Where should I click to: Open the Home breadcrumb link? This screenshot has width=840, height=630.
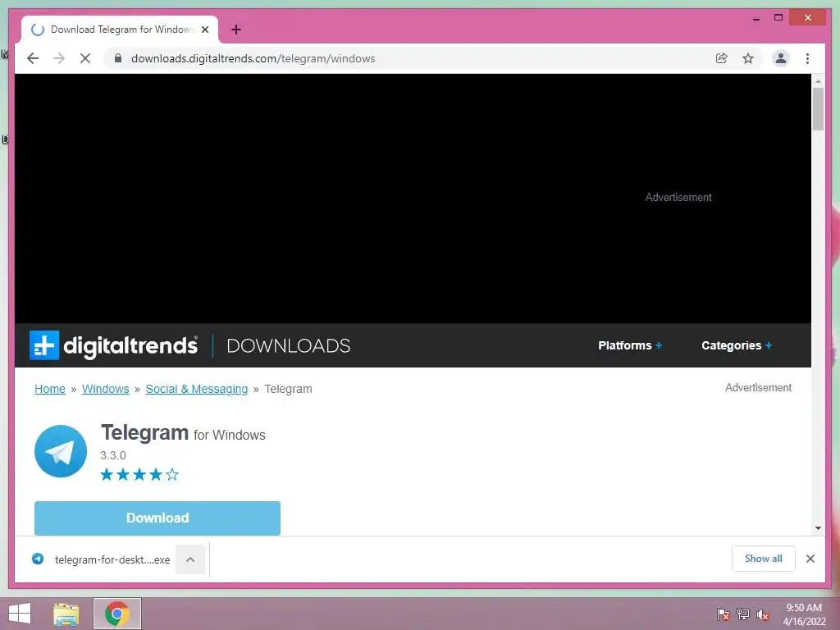(50, 389)
